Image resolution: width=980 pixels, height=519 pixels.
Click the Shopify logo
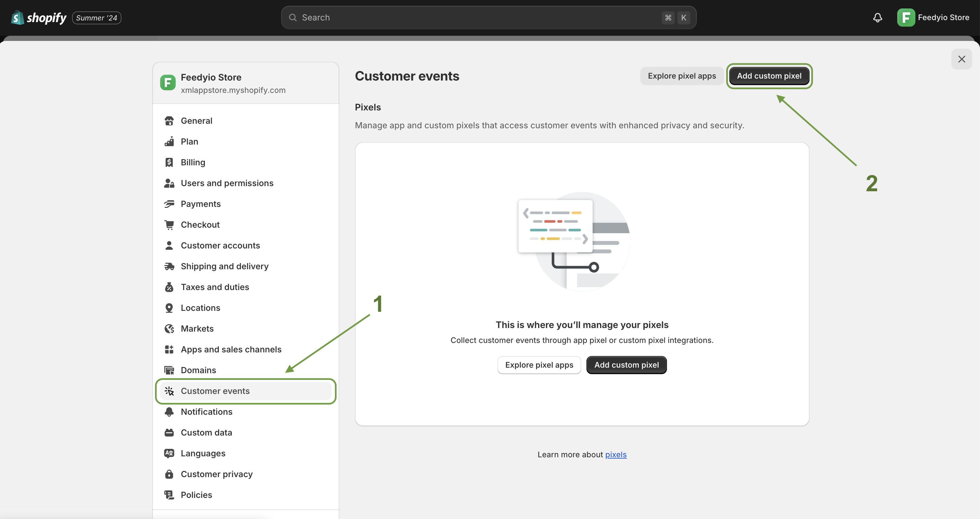click(38, 18)
